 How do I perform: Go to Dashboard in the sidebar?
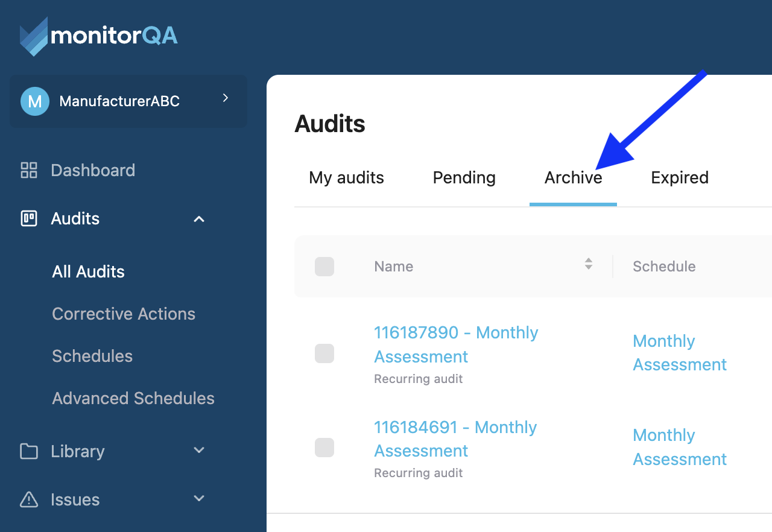tap(93, 170)
